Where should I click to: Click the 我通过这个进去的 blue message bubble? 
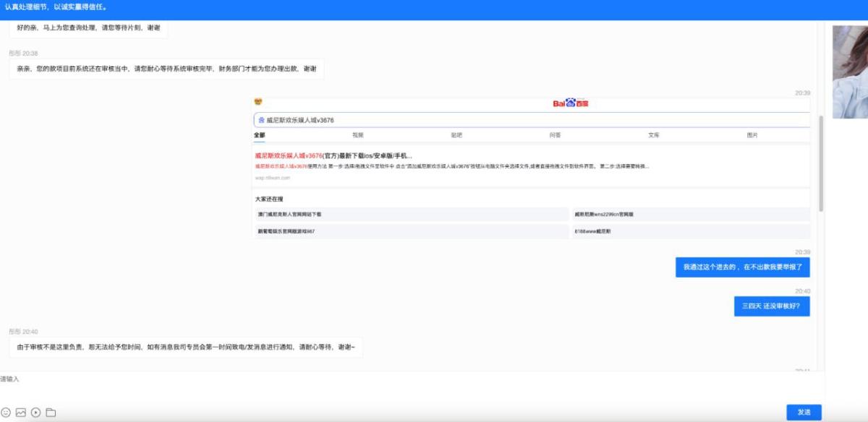coord(742,267)
